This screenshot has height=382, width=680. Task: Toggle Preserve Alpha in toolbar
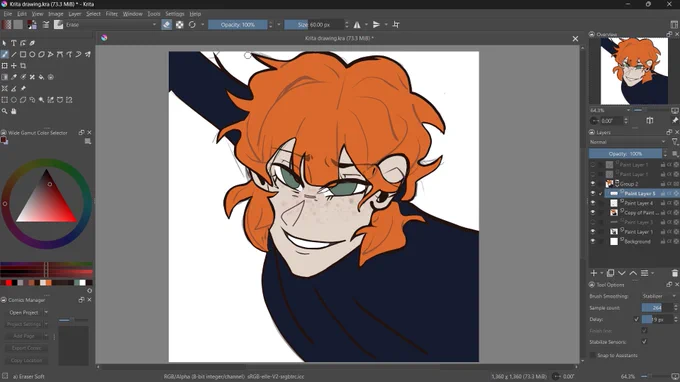click(180, 25)
